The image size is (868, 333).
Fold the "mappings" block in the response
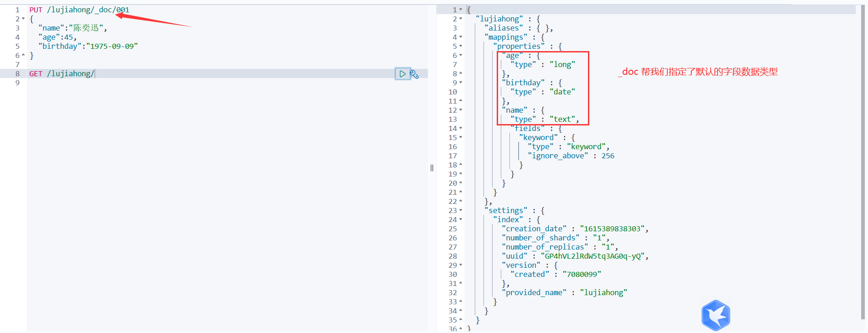(x=461, y=37)
